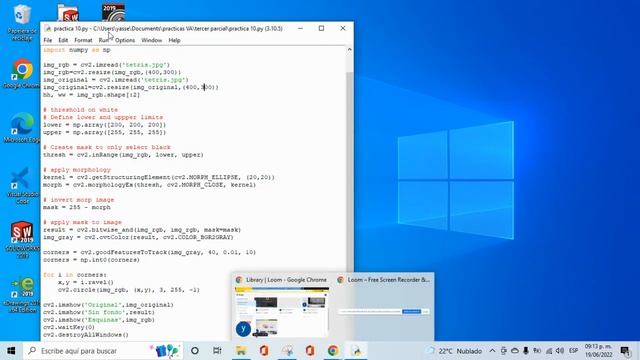
Task: Open the notification center icon
Action: (x=625, y=351)
